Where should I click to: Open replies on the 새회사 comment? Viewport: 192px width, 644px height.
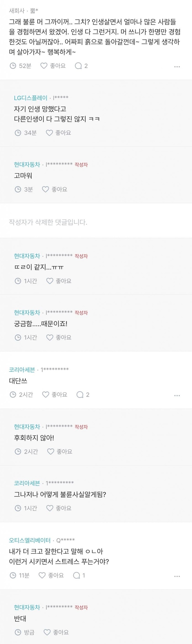coord(81,66)
